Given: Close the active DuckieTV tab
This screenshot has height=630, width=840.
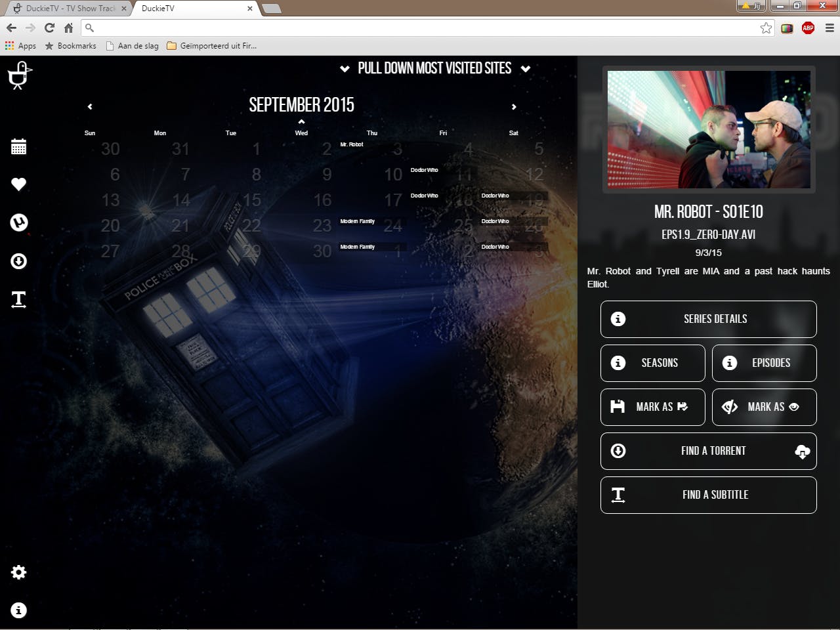Looking at the screenshot, I should click(250, 9).
